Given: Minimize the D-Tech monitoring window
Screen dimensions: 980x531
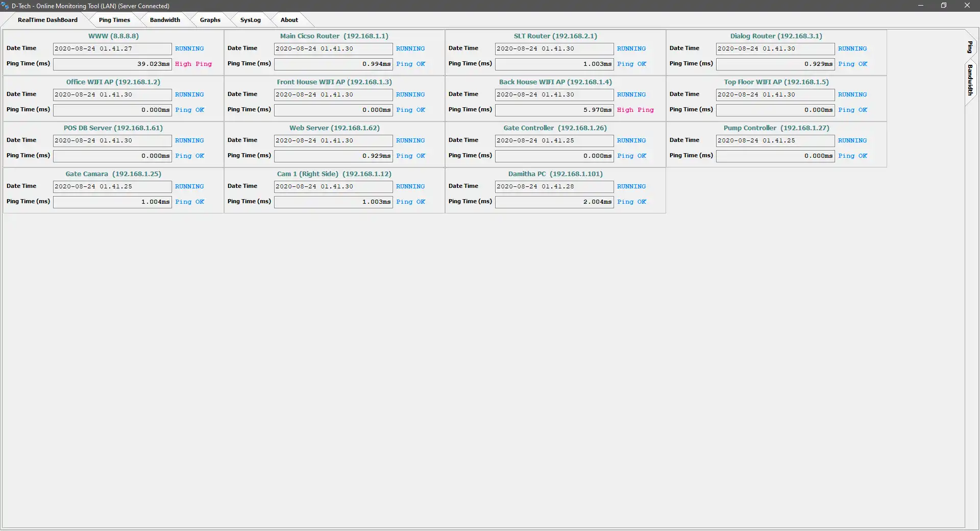Looking at the screenshot, I should pyautogui.click(x=921, y=6).
